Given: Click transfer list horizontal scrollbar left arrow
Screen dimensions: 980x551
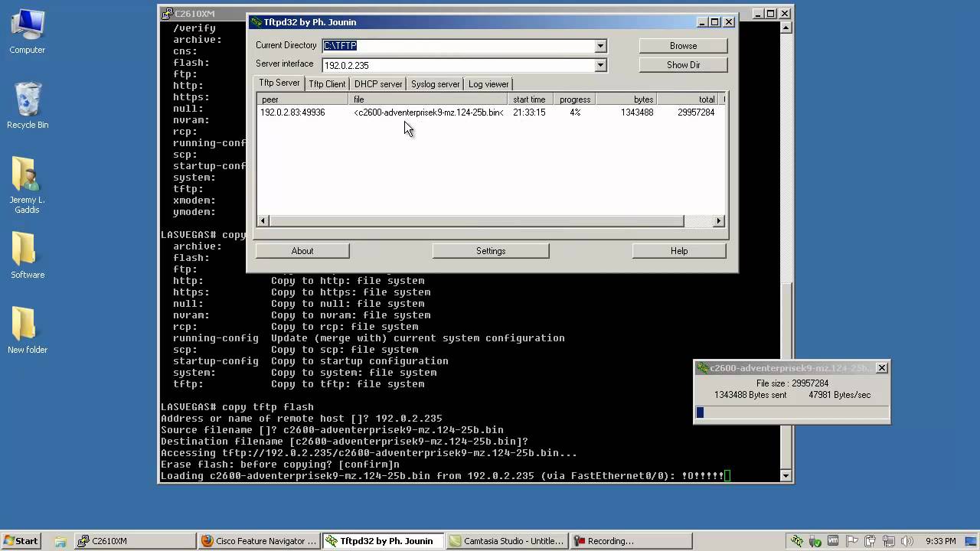Looking at the screenshot, I should tap(263, 221).
